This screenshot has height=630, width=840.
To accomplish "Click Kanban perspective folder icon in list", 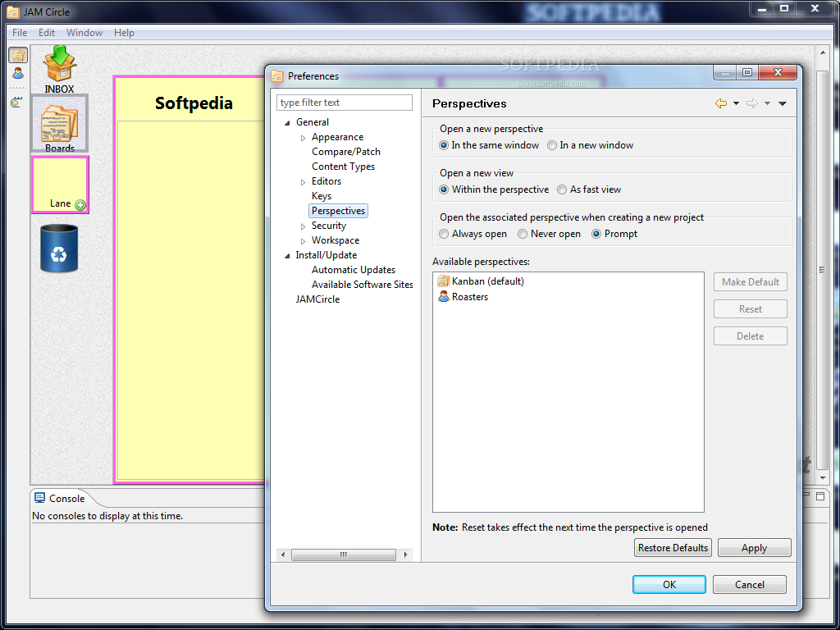I will (443, 281).
